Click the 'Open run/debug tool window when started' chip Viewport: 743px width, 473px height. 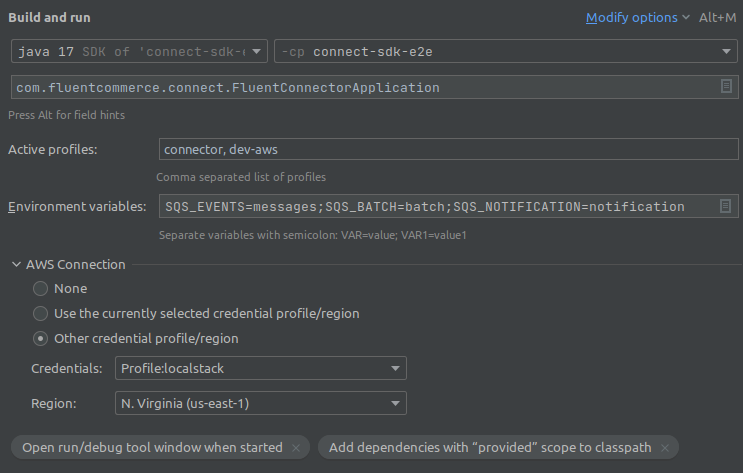pyautogui.click(x=152, y=448)
